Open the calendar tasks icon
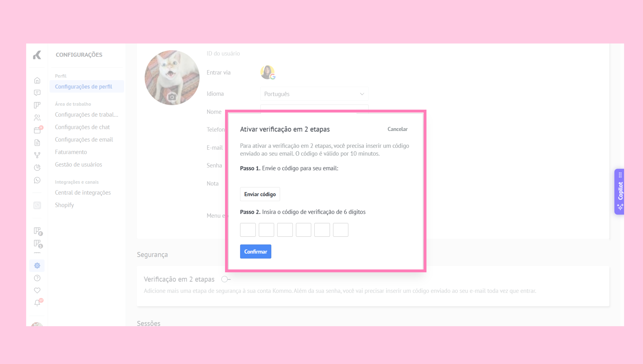 click(37, 130)
